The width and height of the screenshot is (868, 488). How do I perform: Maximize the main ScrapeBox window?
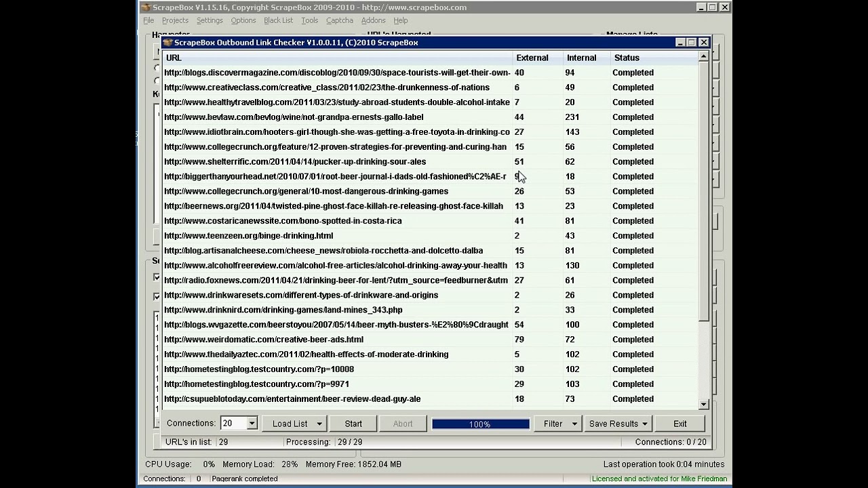click(x=713, y=7)
